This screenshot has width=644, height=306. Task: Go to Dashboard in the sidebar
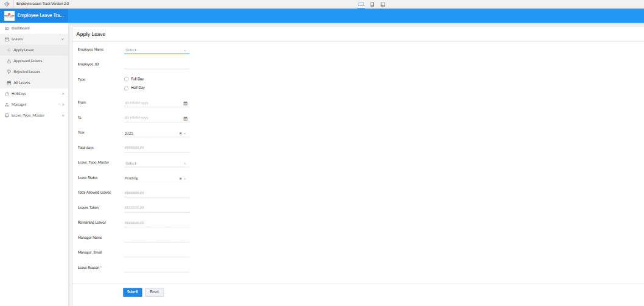click(x=20, y=29)
